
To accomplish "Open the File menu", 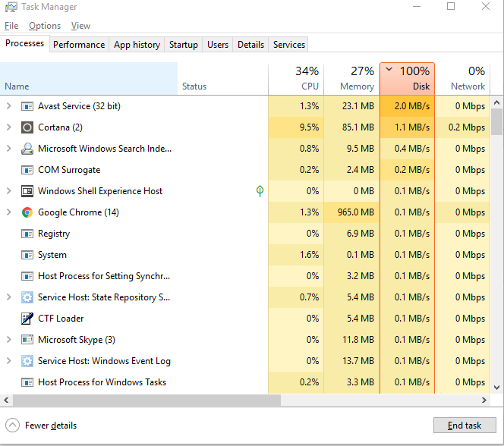I will [x=11, y=26].
